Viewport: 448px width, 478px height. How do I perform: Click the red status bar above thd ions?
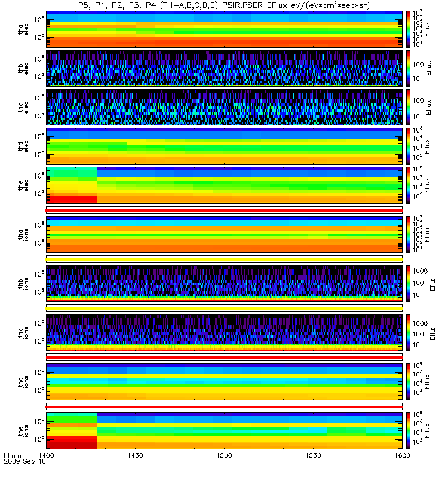(224, 357)
